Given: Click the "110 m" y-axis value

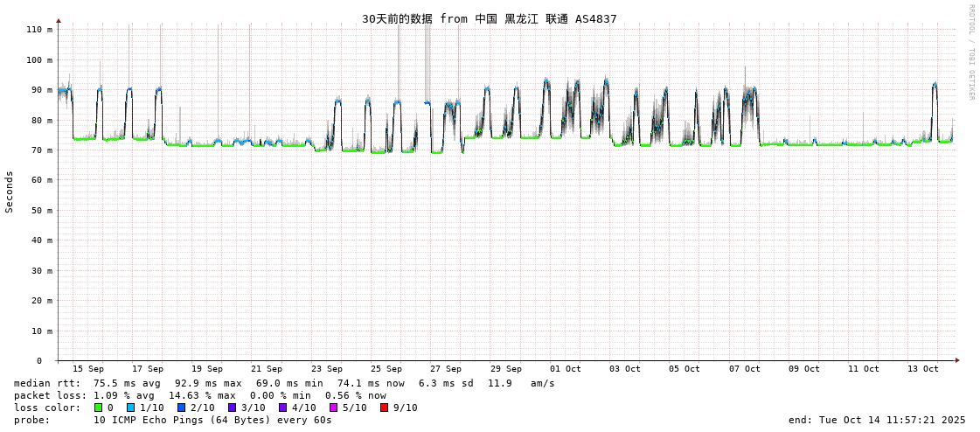Looking at the screenshot, I should 39,30.
